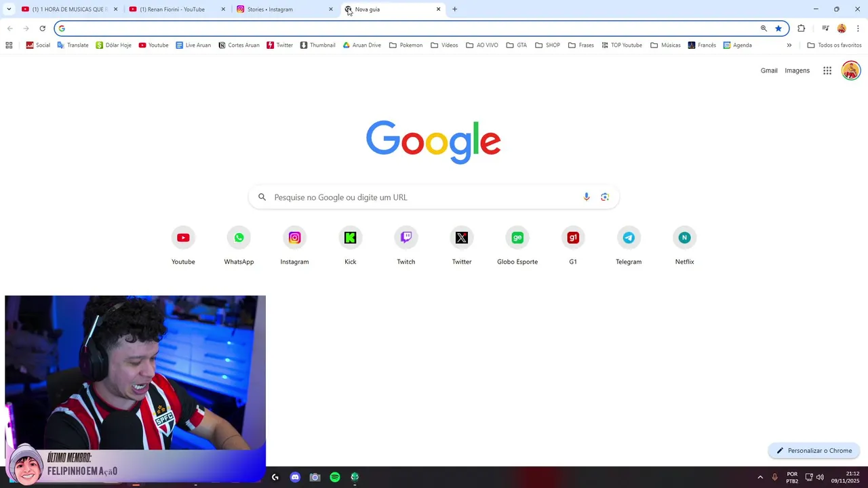Open the Gmail link
The width and height of the screenshot is (868, 488).
click(769, 70)
